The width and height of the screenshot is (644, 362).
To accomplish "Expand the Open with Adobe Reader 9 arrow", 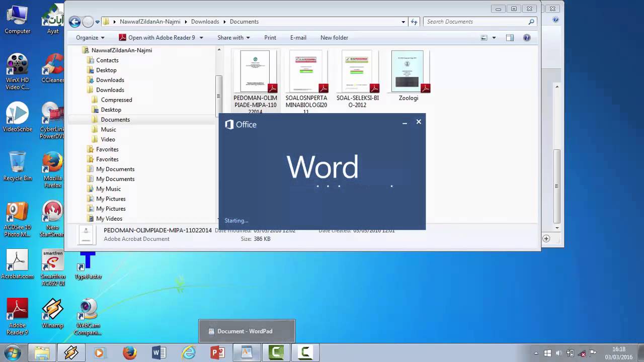I will [x=201, y=38].
